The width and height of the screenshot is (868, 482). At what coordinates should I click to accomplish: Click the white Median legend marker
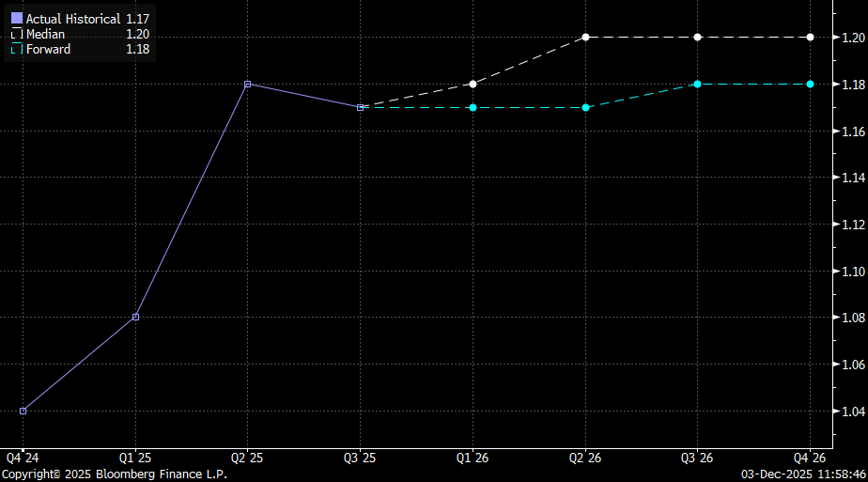pos(16,34)
